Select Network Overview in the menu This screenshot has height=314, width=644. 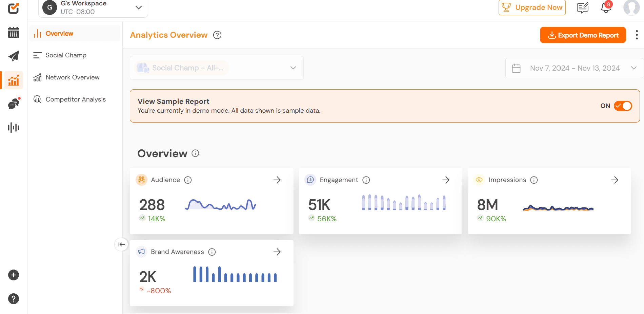tap(73, 77)
